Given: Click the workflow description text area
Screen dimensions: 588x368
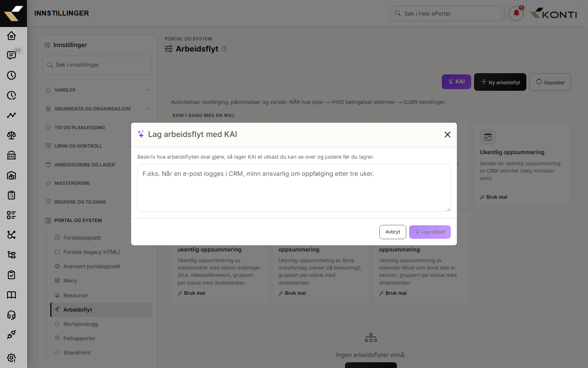Looking at the screenshot, I should tap(294, 188).
